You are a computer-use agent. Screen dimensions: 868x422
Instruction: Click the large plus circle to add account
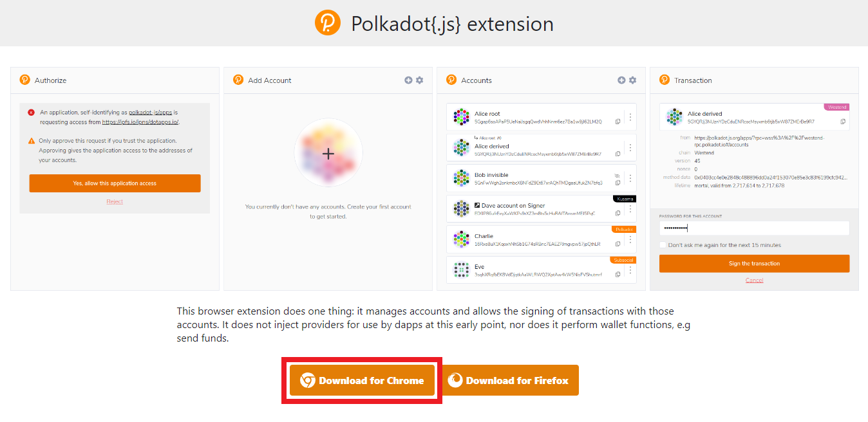(328, 154)
